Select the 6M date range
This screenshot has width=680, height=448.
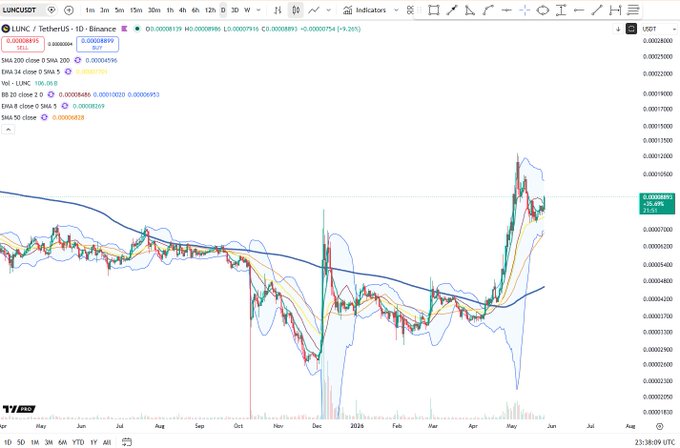point(62,442)
